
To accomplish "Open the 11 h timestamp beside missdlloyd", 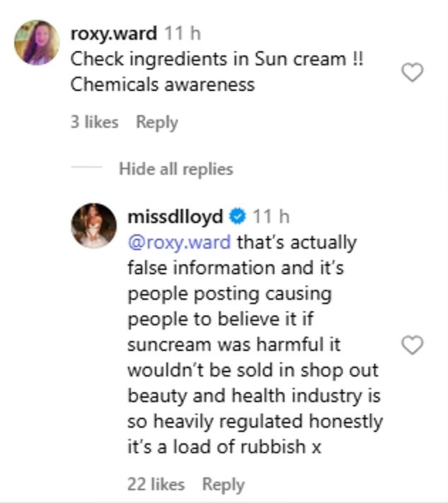I will pyautogui.click(x=271, y=216).
